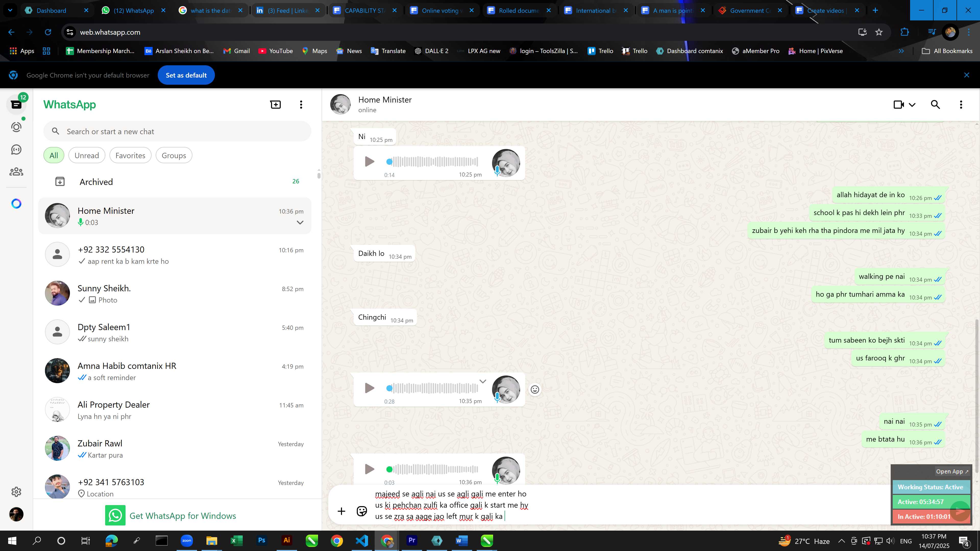The width and height of the screenshot is (980, 551).
Task: Open the chat list three-dot menu
Action: [301, 105]
